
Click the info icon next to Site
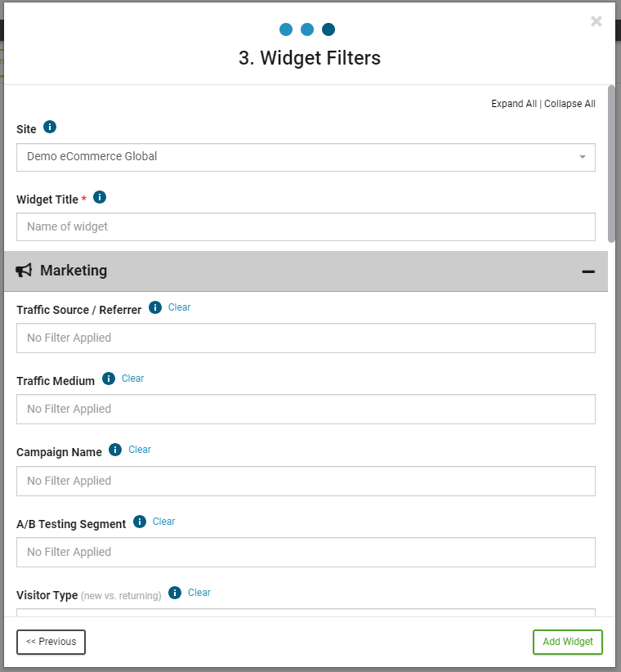50,128
